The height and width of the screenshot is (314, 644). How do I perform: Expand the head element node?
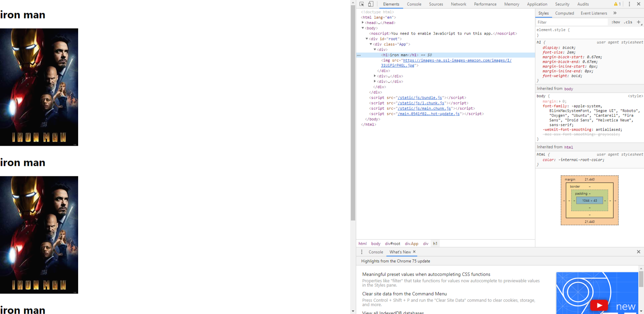363,23
